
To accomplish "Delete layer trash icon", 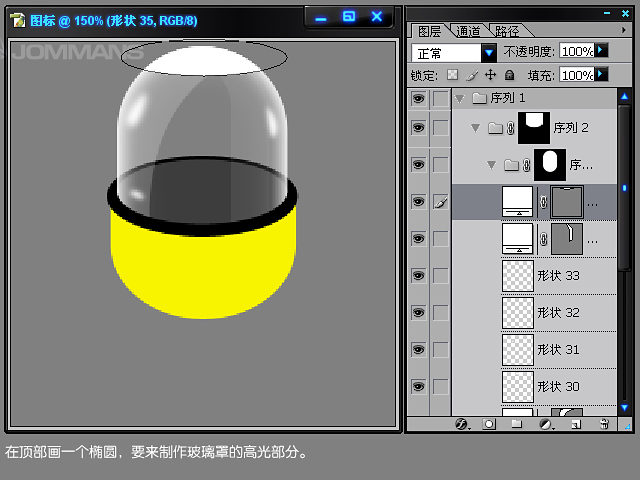I will pos(604,424).
